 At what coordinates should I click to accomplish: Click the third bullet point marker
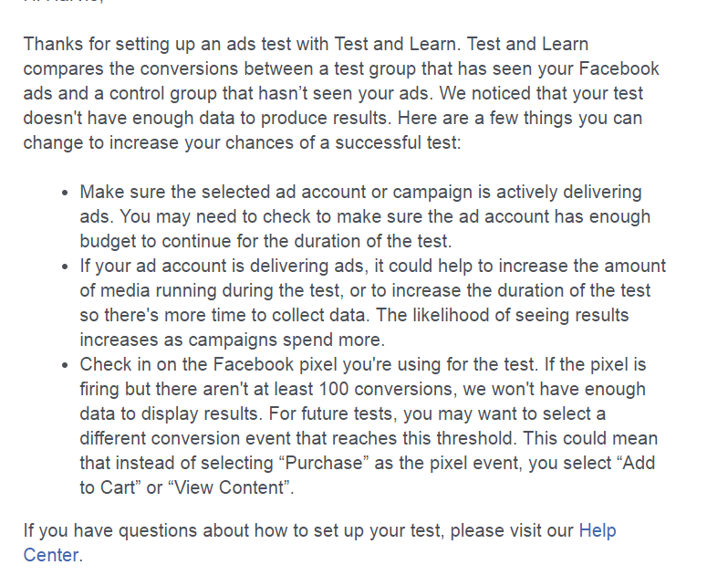[x=64, y=366]
